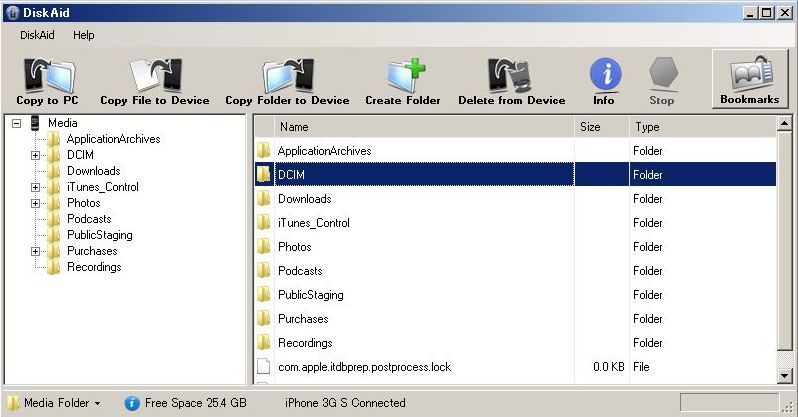Viewport: 798px width, 417px height.
Task: Click folder icon of iTunes_Control list row
Action: (263, 223)
